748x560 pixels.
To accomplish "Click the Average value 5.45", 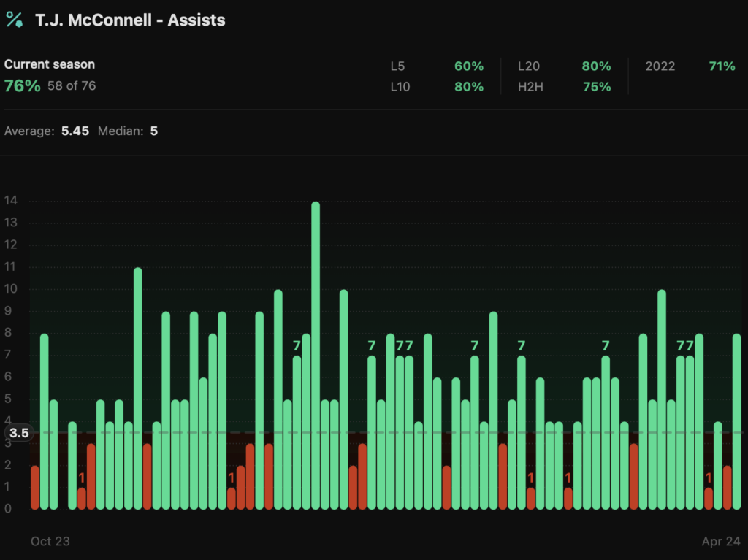I will (x=75, y=131).
